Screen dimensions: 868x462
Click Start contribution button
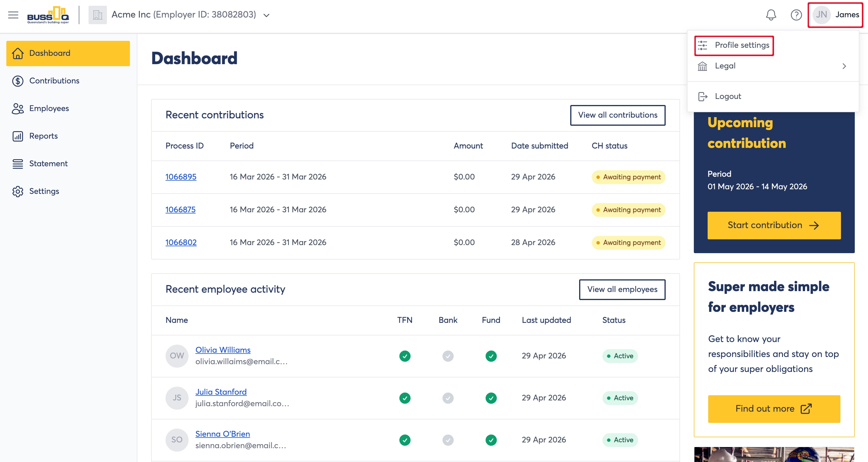click(x=774, y=226)
